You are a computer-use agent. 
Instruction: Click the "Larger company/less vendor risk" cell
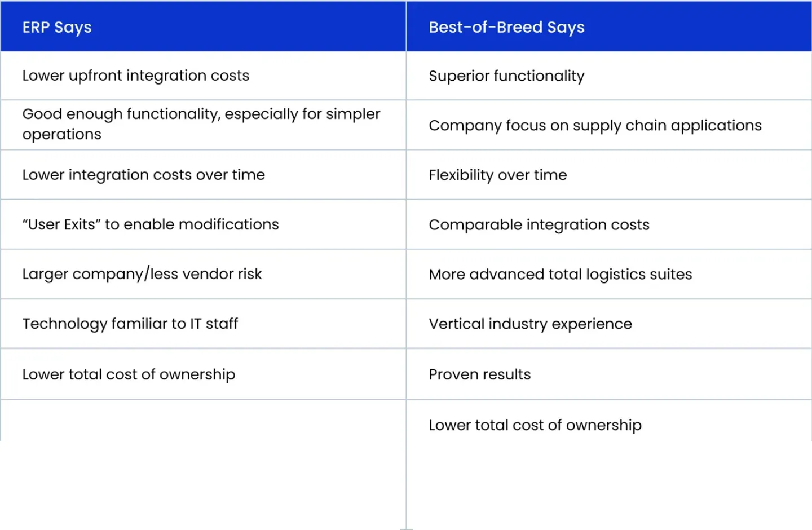(x=142, y=274)
